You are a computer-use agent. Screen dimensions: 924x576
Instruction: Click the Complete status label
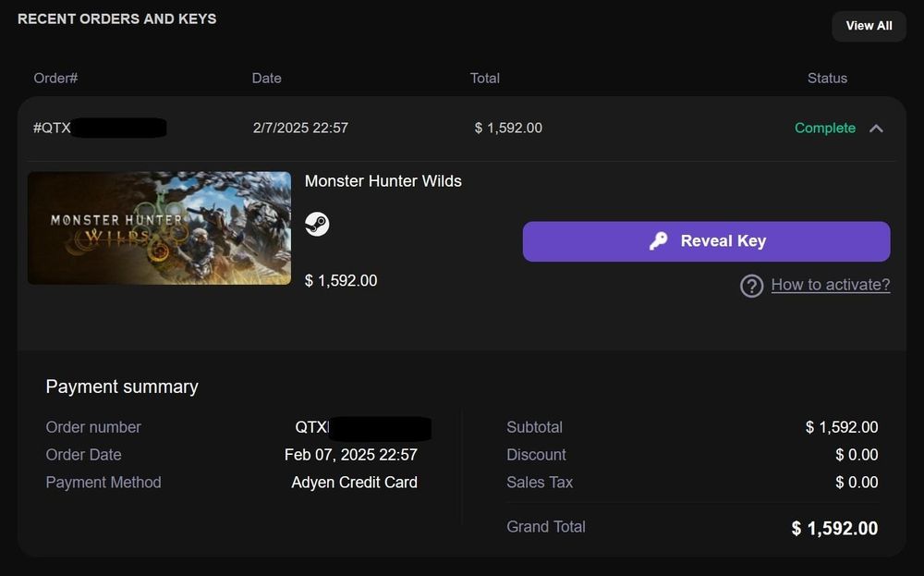click(x=824, y=128)
